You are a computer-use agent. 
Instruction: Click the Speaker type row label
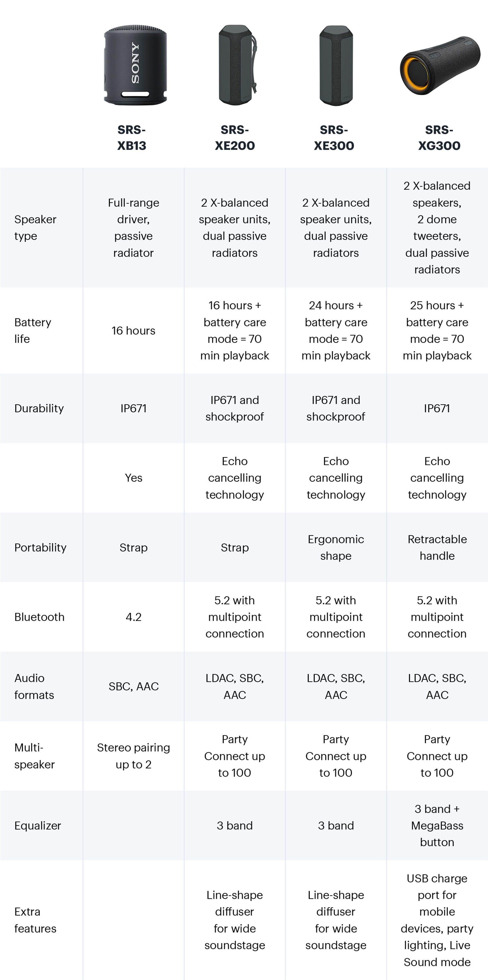pos(35,227)
